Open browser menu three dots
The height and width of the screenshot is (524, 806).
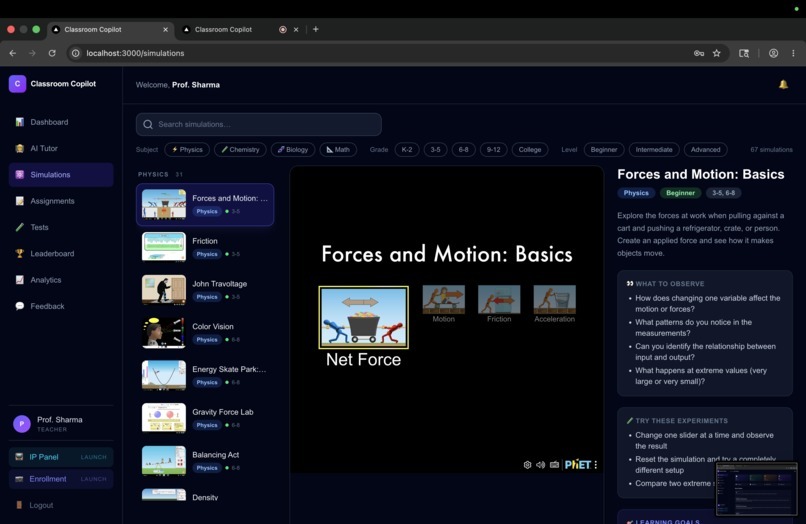coord(793,53)
